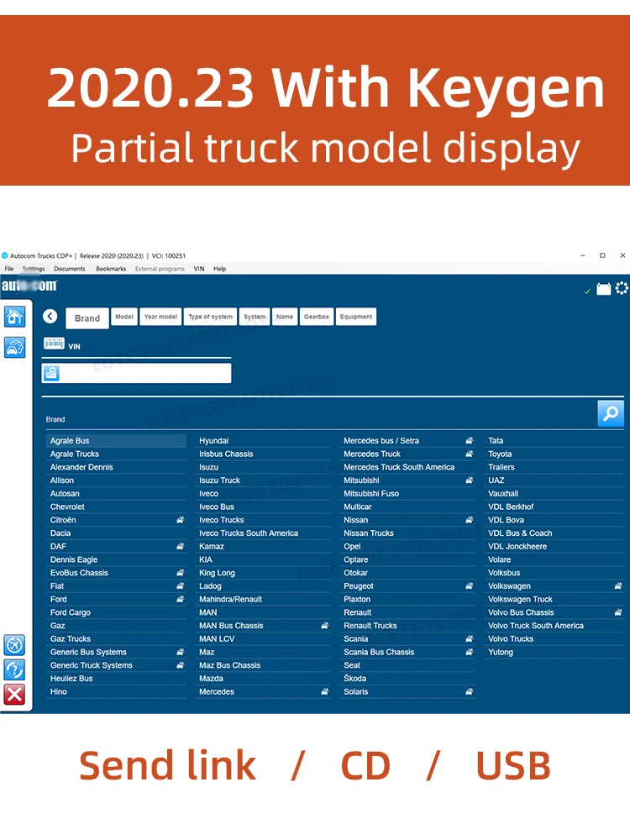Click the car icon beside Scania
The width and height of the screenshot is (630, 840).
(470, 638)
